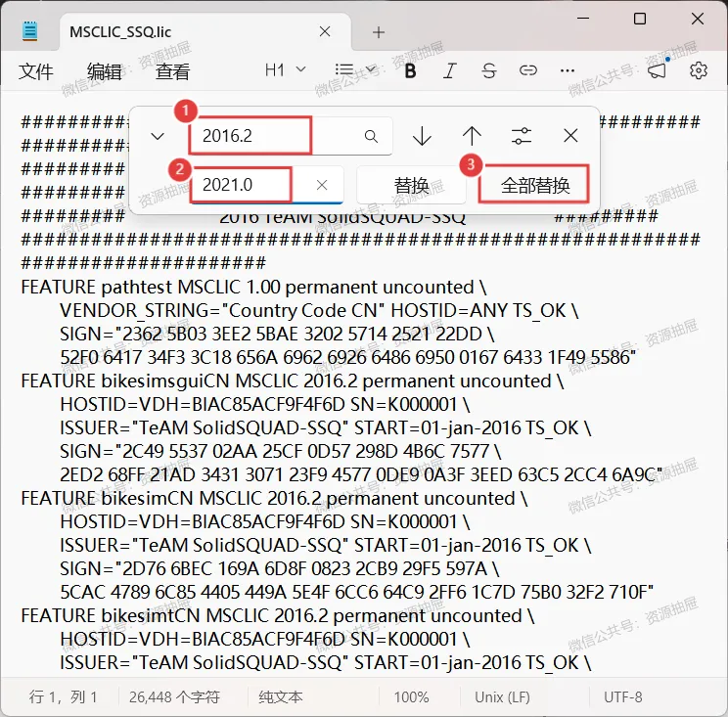Click the FEATURE bikesimsguiCN line
This screenshot has width=728, height=717.
(293, 381)
